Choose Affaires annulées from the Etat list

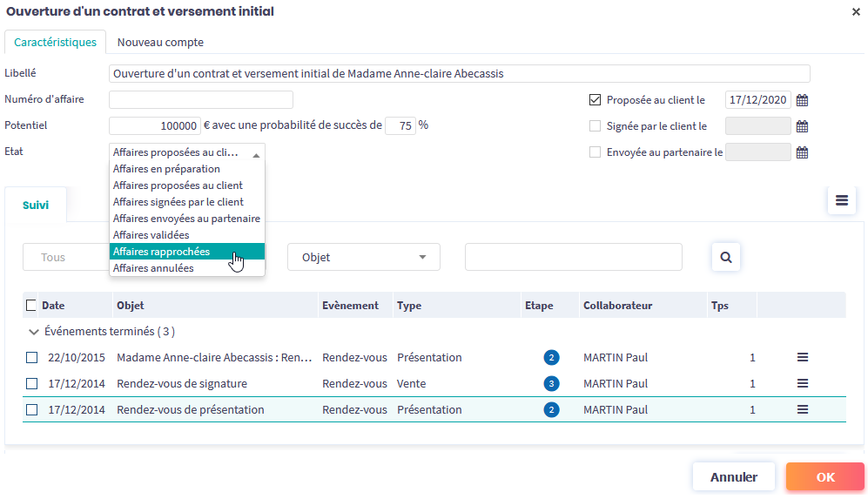pos(153,268)
